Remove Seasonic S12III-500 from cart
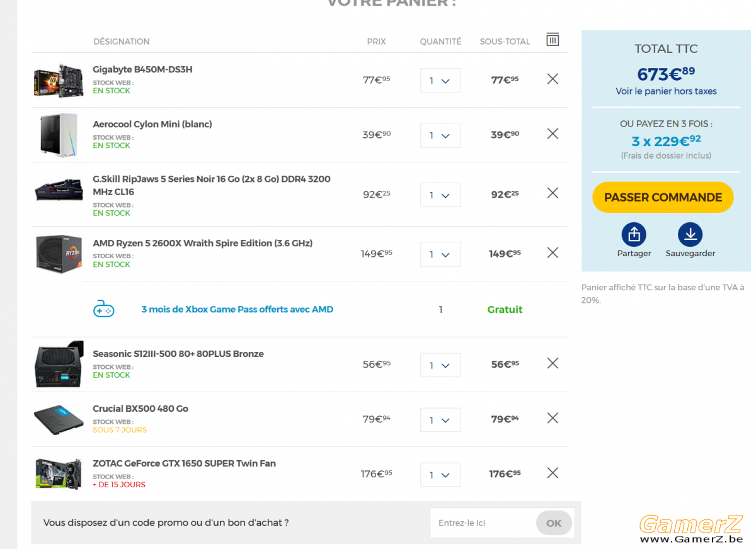Screen dimensions: 756x549 pos(553,363)
